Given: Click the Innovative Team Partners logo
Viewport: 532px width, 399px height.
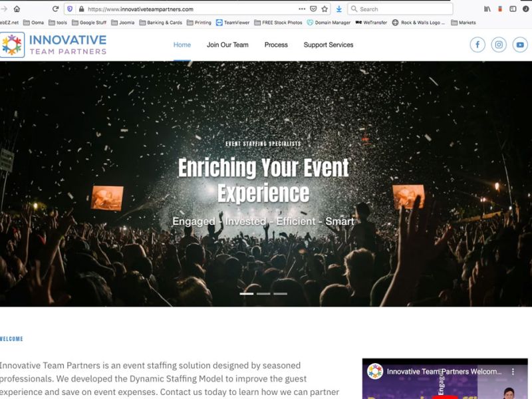Looking at the screenshot, I should (53, 45).
